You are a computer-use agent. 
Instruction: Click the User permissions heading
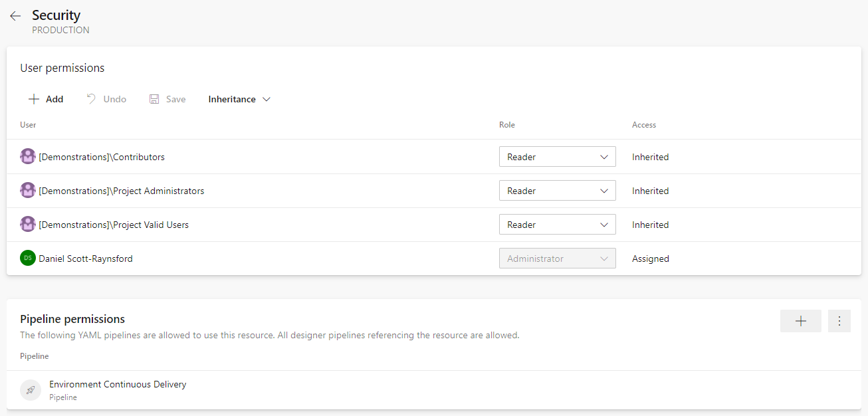click(62, 68)
